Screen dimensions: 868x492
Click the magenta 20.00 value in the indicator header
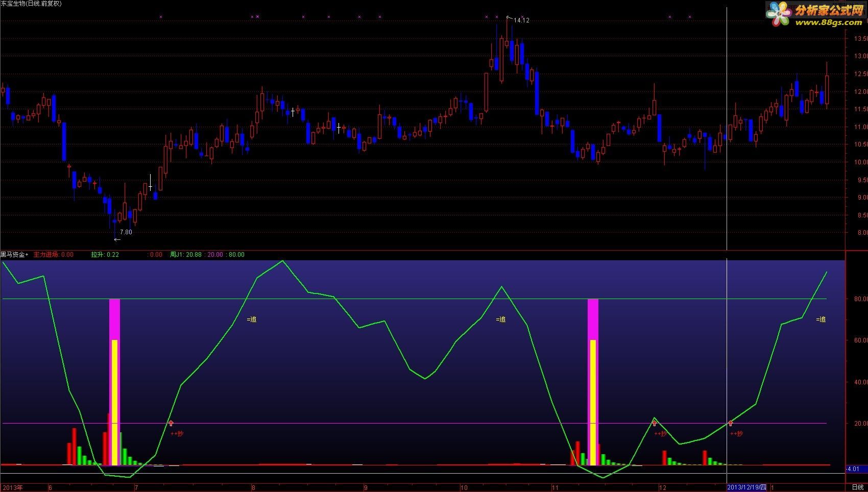point(215,254)
